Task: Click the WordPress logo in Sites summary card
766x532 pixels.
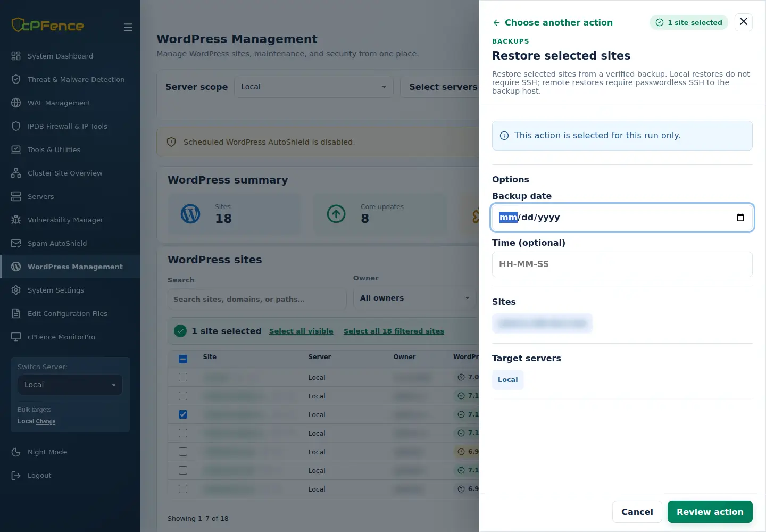Action: 190,214
